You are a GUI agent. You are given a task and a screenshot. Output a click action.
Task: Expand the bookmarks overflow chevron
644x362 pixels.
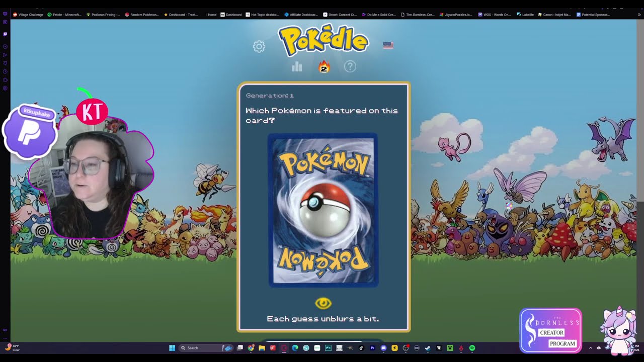[x=639, y=15]
